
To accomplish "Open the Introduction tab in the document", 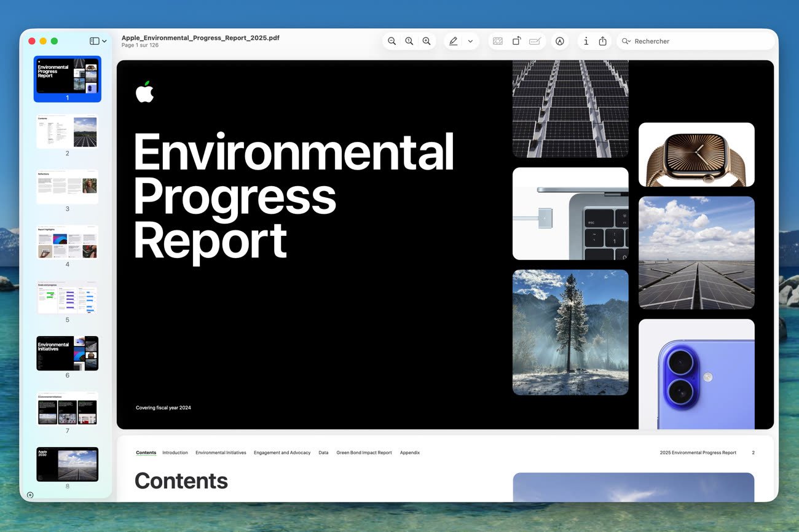I will pyautogui.click(x=175, y=453).
